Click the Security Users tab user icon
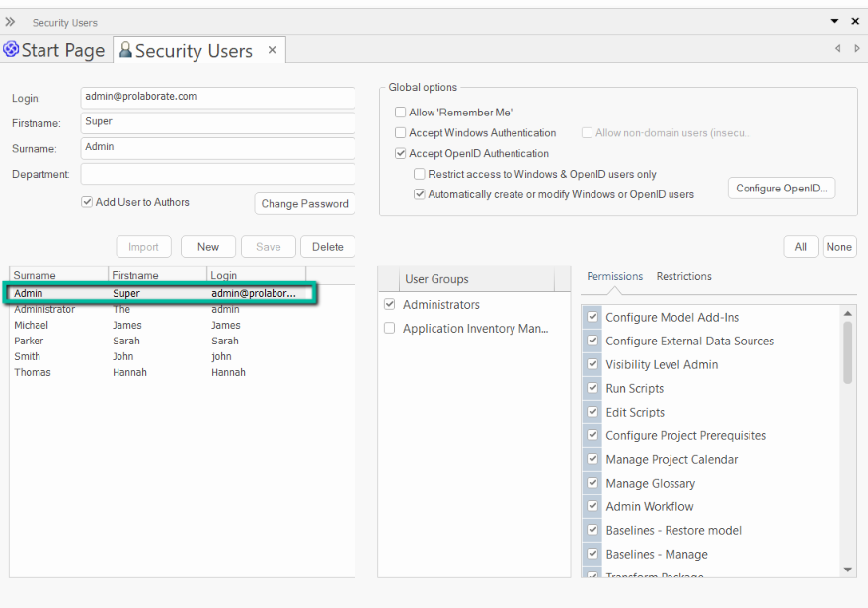Screen dimensions: 868x608 [125, 50]
